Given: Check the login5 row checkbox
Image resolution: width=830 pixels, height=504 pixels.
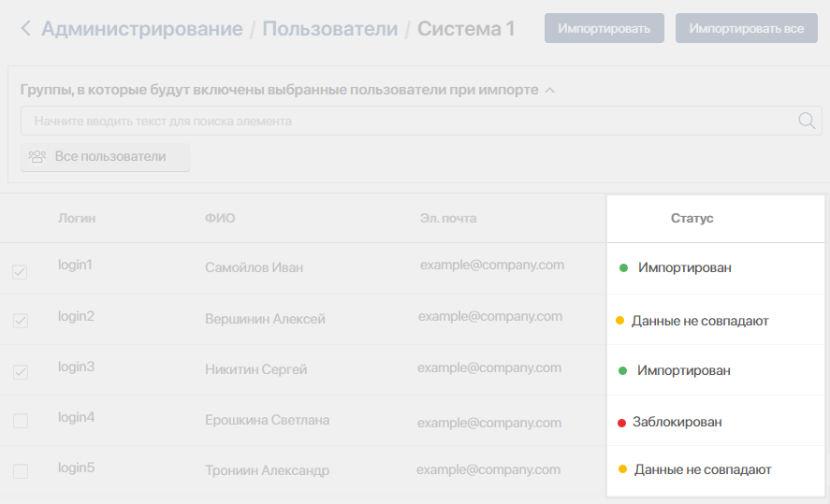Looking at the screenshot, I should pyautogui.click(x=21, y=470).
